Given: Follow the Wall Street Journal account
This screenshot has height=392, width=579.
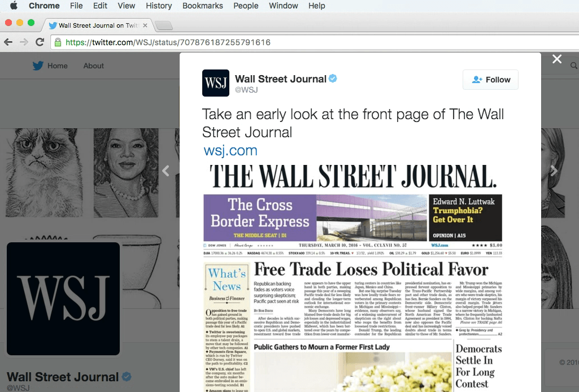Looking at the screenshot, I should (x=490, y=80).
